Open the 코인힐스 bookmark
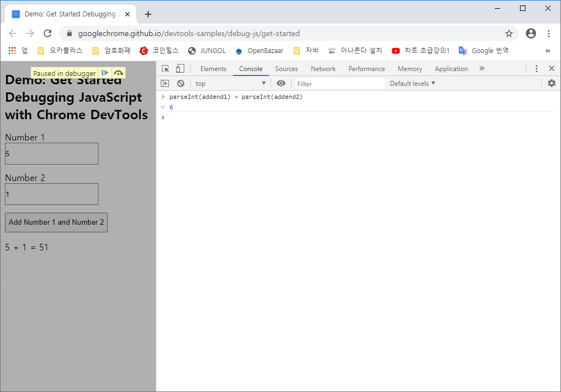Image resolution: width=561 pixels, height=392 pixels. [x=159, y=51]
